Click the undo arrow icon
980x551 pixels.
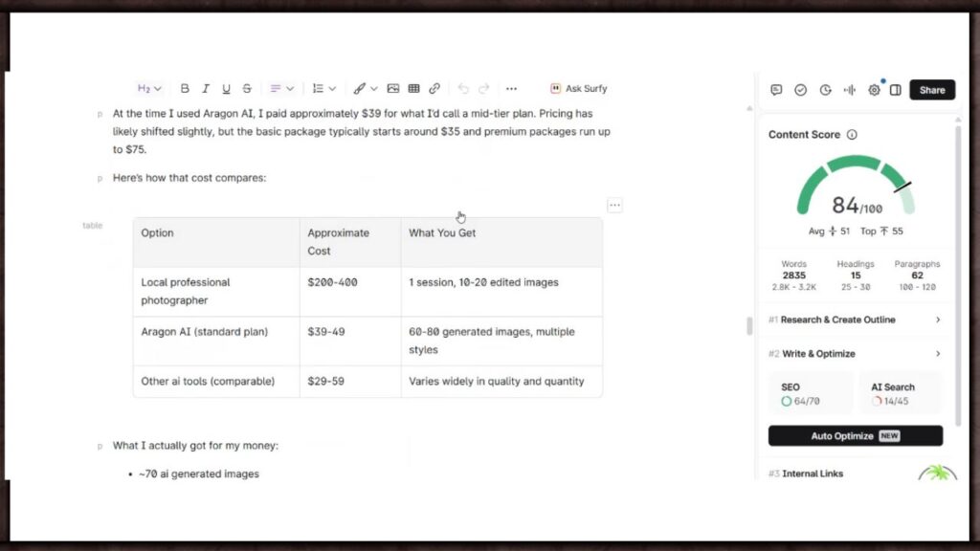tap(463, 89)
